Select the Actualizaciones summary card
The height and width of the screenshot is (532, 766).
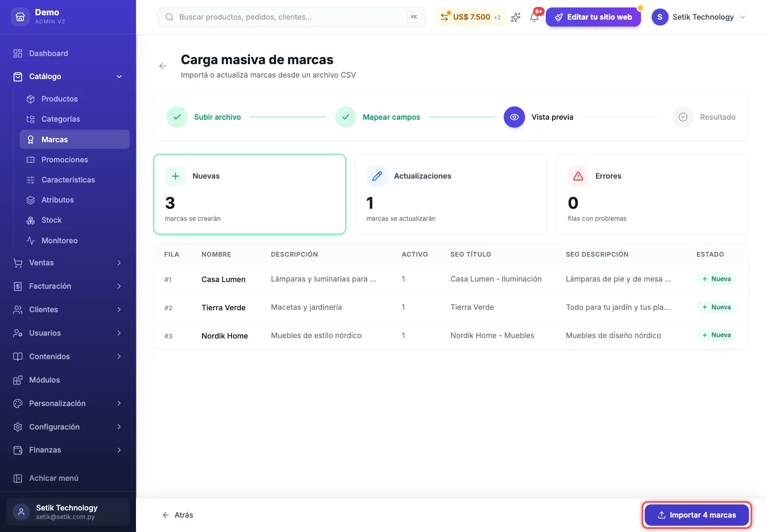pos(451,194)
